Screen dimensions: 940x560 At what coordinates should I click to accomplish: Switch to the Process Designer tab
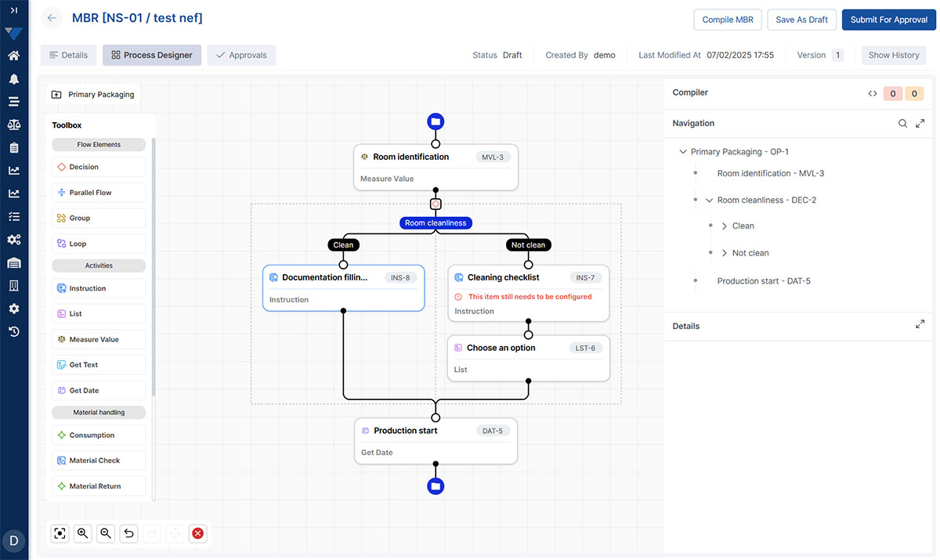click(152, 55)
